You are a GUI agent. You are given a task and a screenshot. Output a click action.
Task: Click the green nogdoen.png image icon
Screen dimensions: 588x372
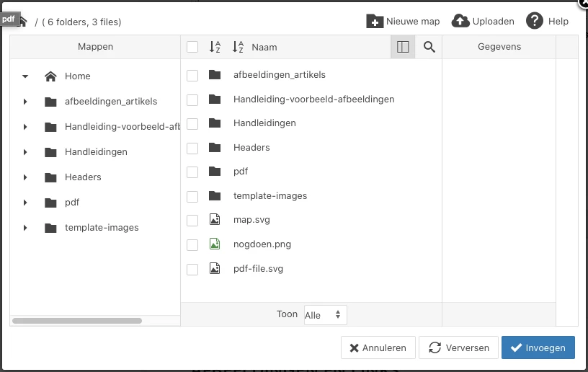pos(215,244)
